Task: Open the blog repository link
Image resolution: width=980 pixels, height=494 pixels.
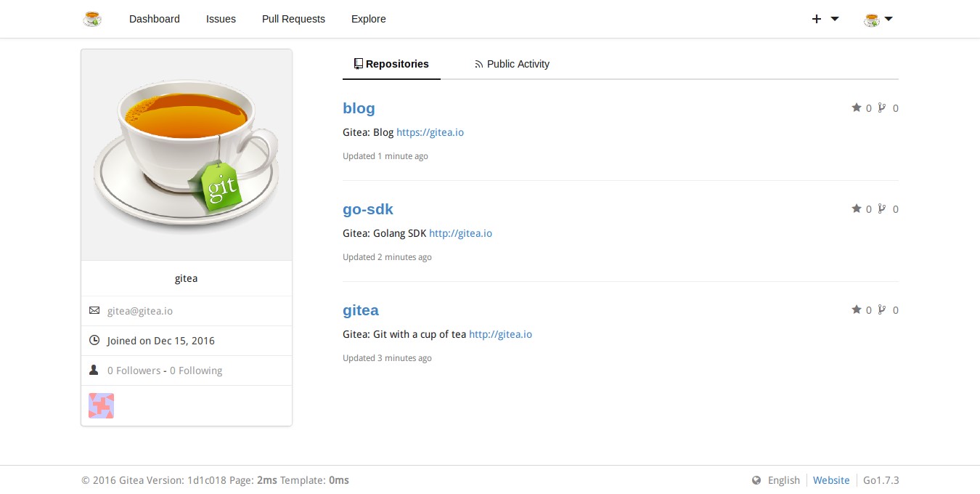Action: pos(359,108)
